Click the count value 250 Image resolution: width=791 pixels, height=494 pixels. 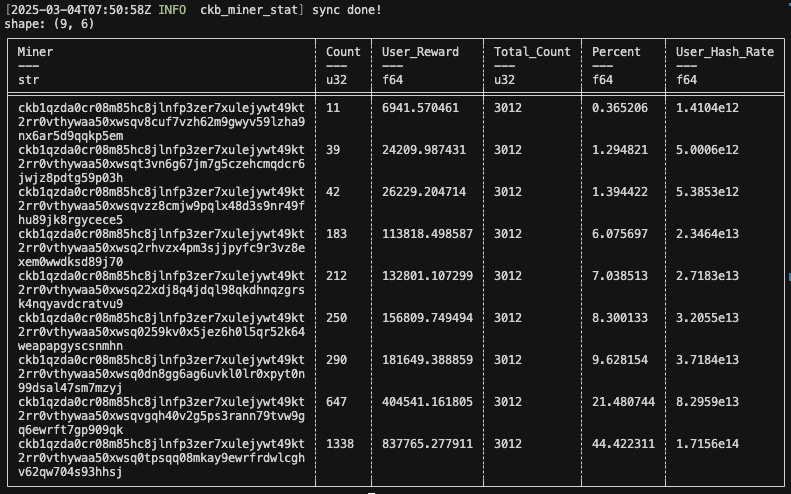(x=336, y=317)
